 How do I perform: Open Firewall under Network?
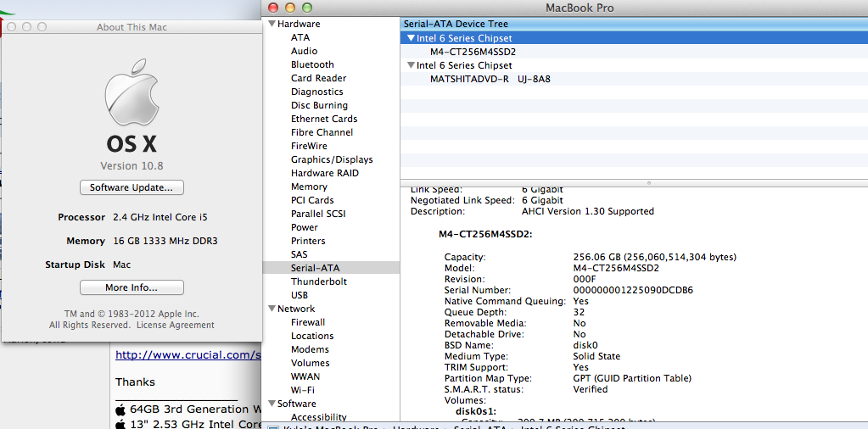(x=308, y=322)
